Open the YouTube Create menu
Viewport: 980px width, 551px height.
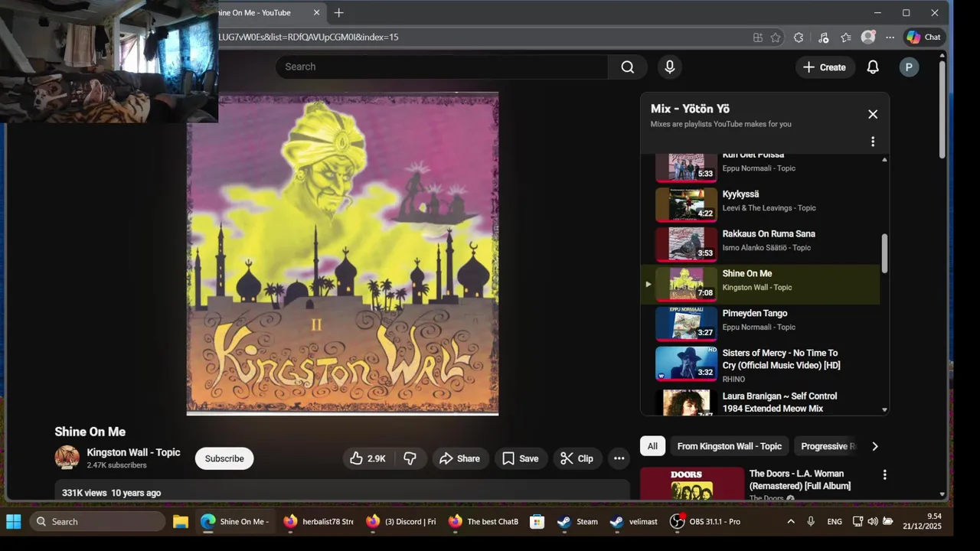coord(824,67)
